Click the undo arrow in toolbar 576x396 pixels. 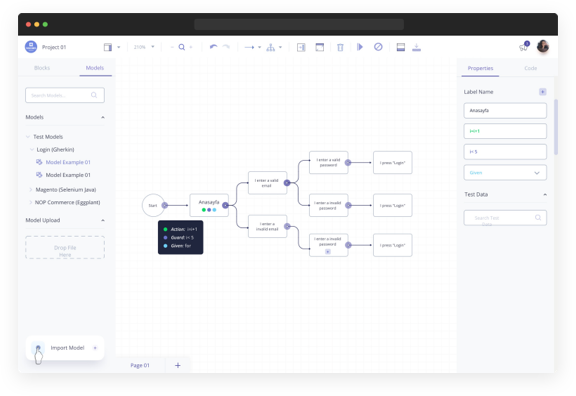(x=213, y=47)
